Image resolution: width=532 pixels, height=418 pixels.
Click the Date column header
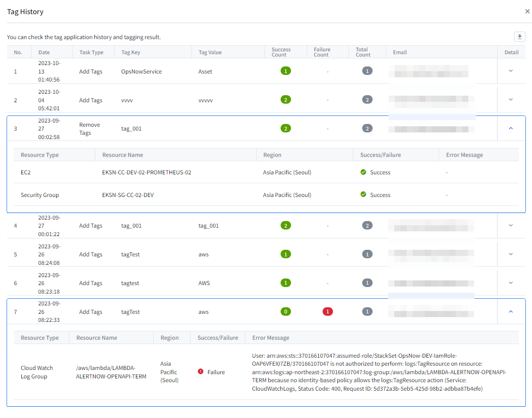(44, 52)
